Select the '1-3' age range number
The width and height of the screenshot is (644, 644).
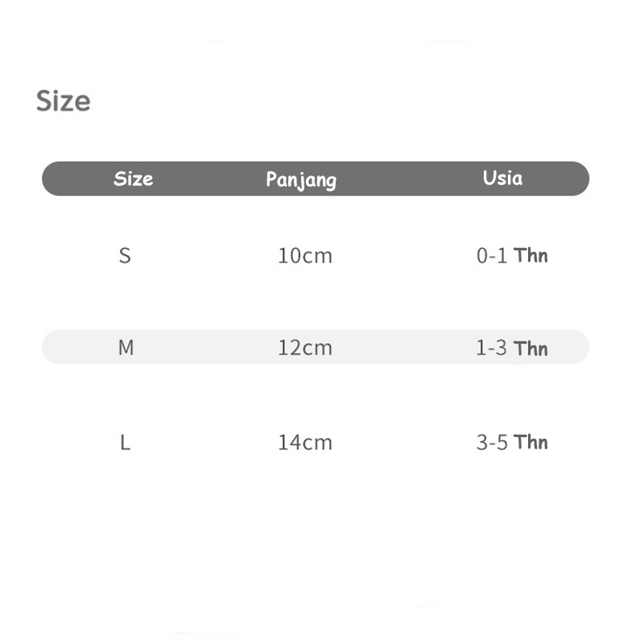pos(491,348)
